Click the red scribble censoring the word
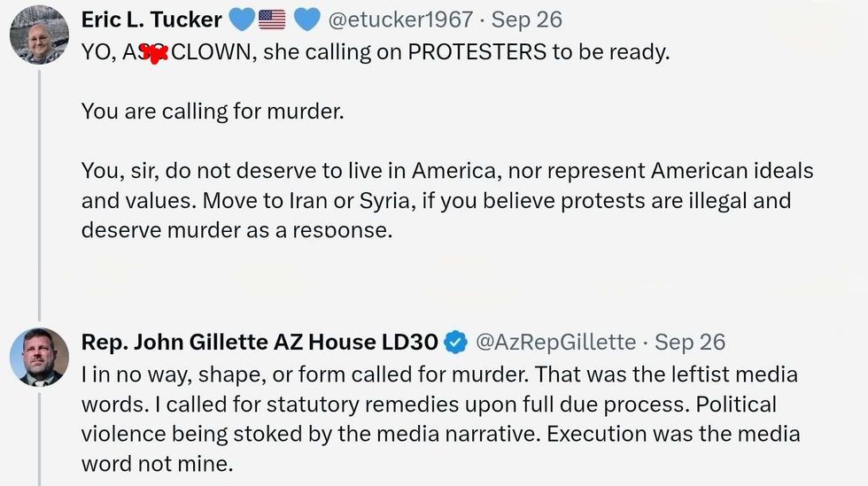The image size is (868, 486). [x=154, y=53]
